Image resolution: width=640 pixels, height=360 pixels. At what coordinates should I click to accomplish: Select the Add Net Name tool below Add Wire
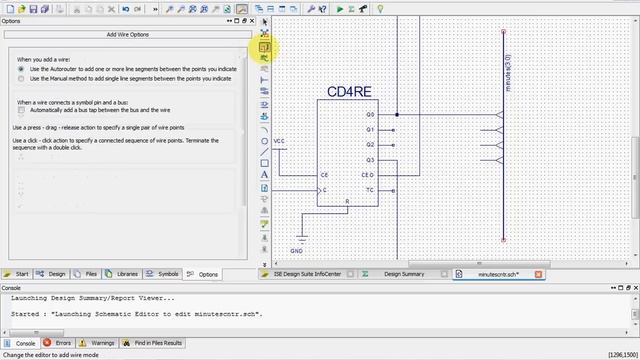264,58
